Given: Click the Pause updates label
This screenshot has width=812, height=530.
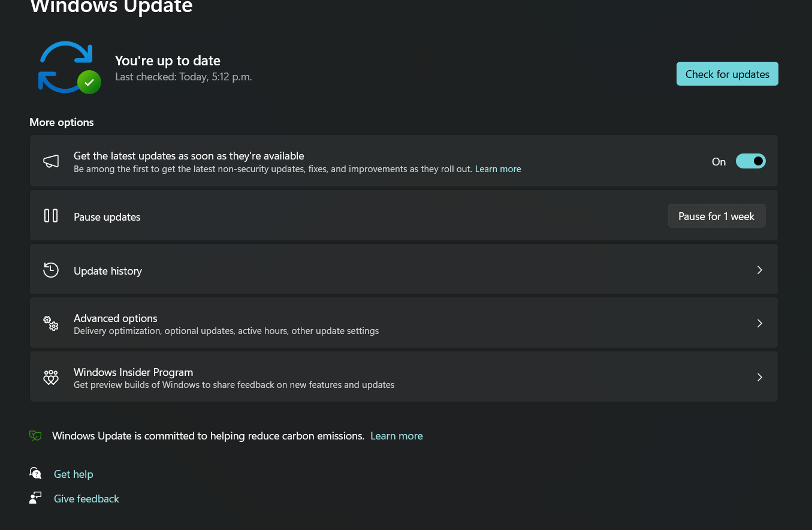Looking at the screenshot, I should click(x=107, y=217).
